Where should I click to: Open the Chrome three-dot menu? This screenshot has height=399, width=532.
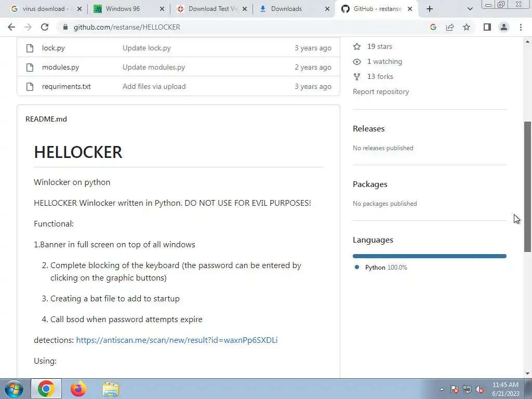(521, 27)
